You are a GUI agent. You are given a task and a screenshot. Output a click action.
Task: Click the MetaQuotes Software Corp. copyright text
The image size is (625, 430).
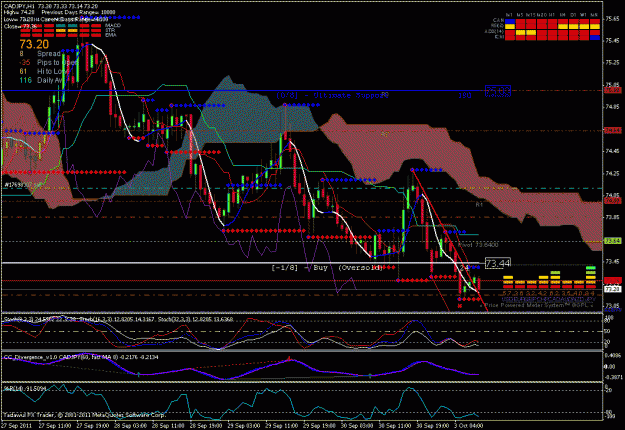point(84,415)
